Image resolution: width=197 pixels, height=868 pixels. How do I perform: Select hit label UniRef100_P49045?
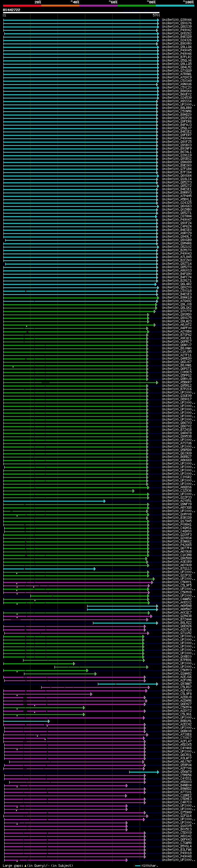pyautogui.click(x=176, y=50)
